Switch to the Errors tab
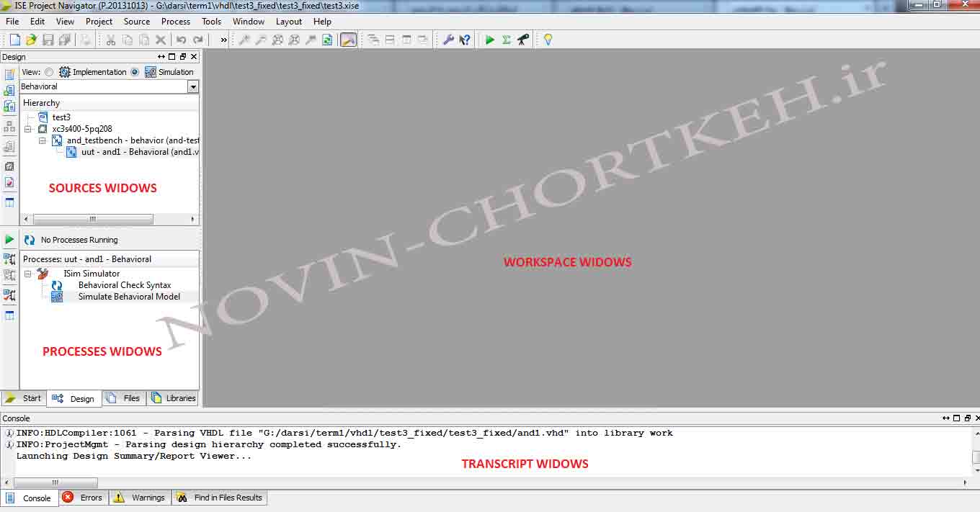 84,498
